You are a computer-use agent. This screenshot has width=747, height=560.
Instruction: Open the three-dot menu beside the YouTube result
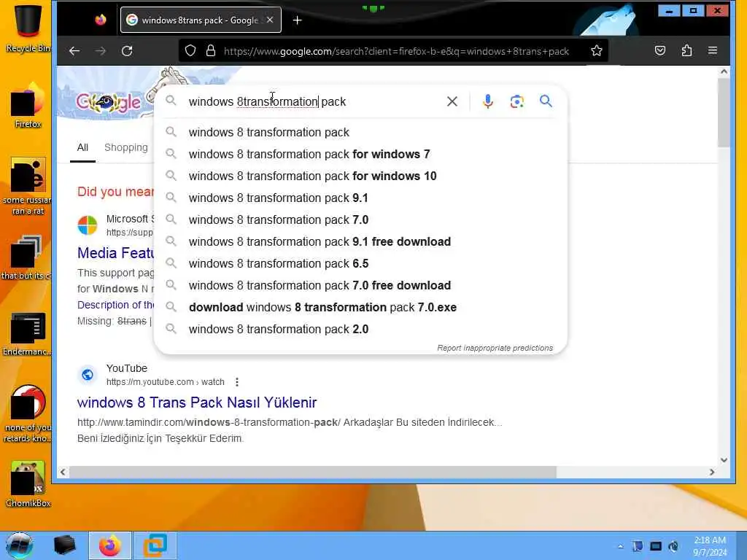237,382
